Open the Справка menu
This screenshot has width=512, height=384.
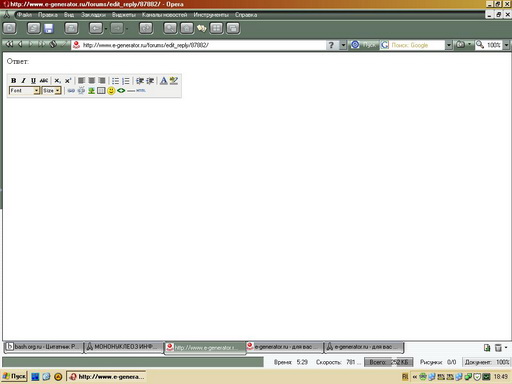(x=246, y=15)
